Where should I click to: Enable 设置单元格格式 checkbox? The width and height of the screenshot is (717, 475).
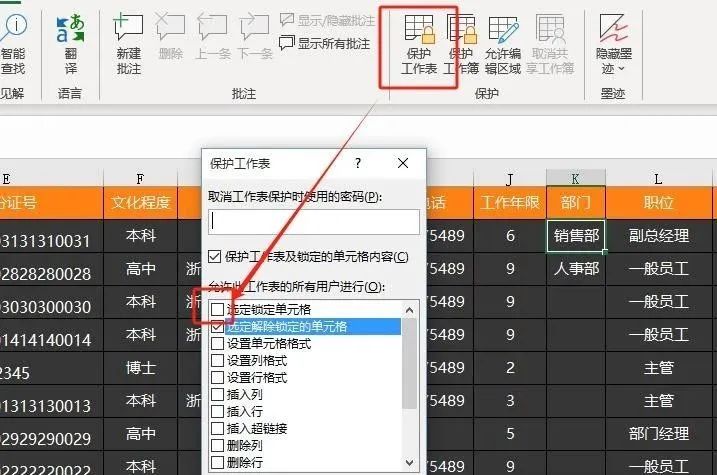(x=217, y=343)
